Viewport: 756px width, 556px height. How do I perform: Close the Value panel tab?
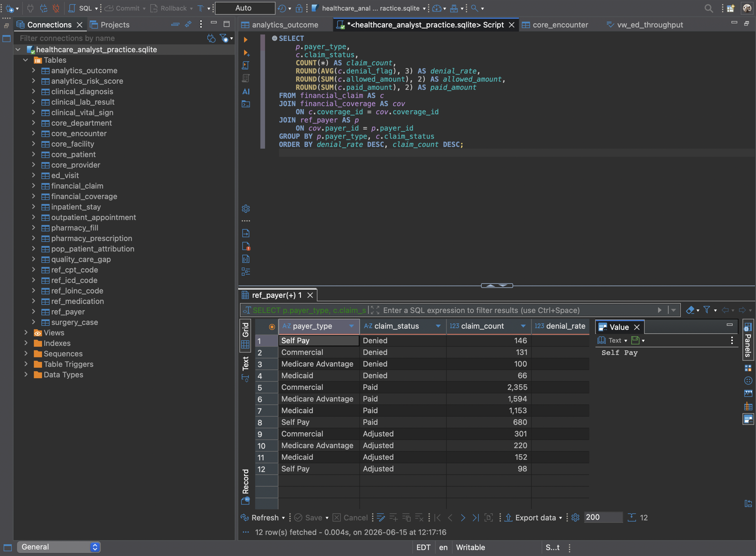coord(637,327)
